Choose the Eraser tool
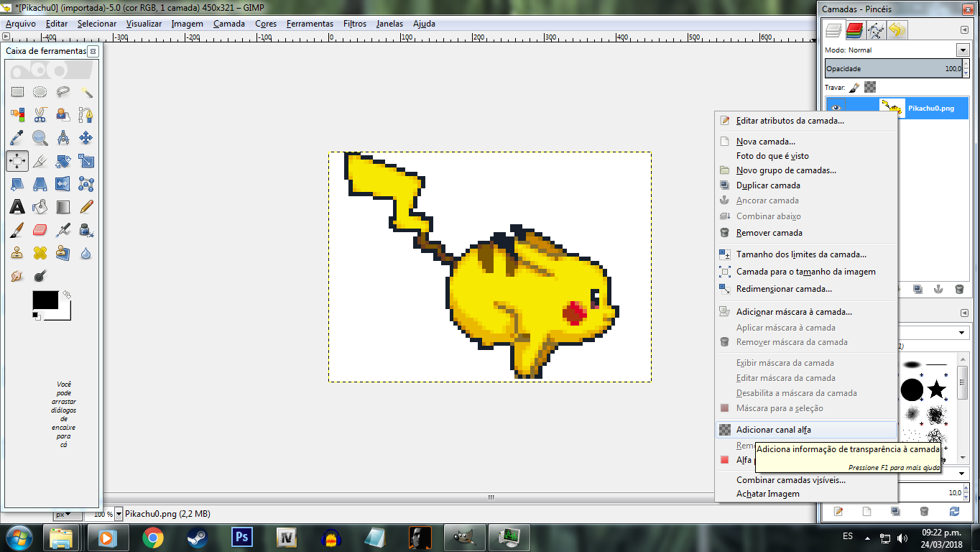 (x=40, y=230)
